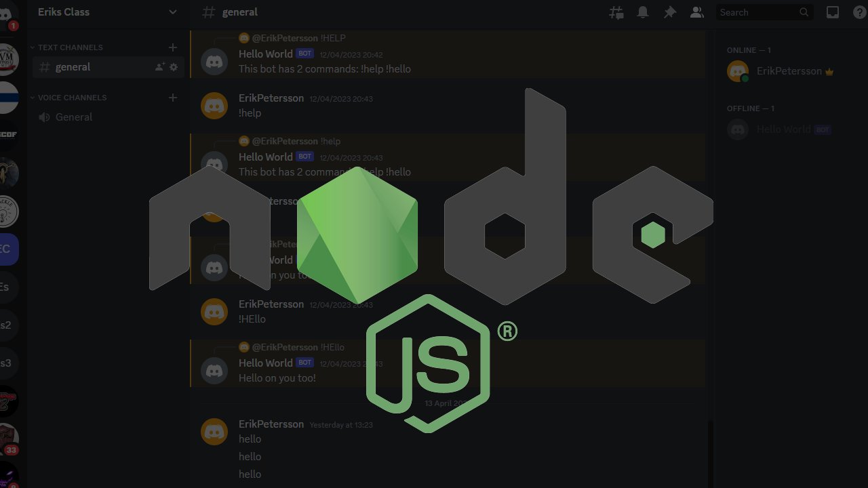Create channel plus next to VOICE CHANNELS

tap(172, 98)
